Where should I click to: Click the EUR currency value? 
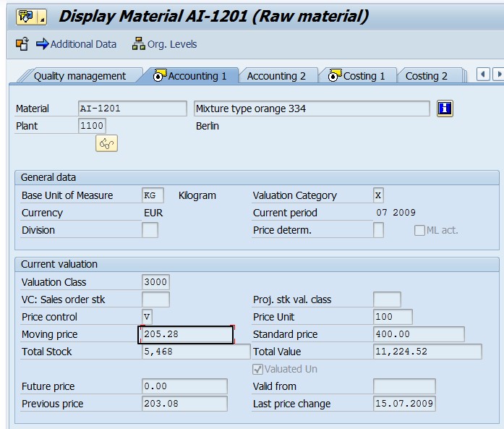[x=153, y=213]
